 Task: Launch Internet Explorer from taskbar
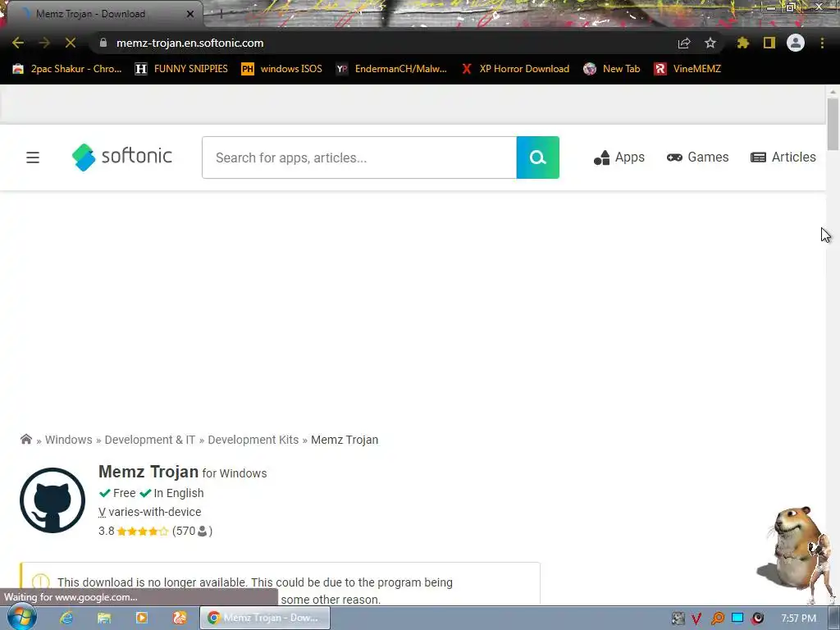point(66,618)
